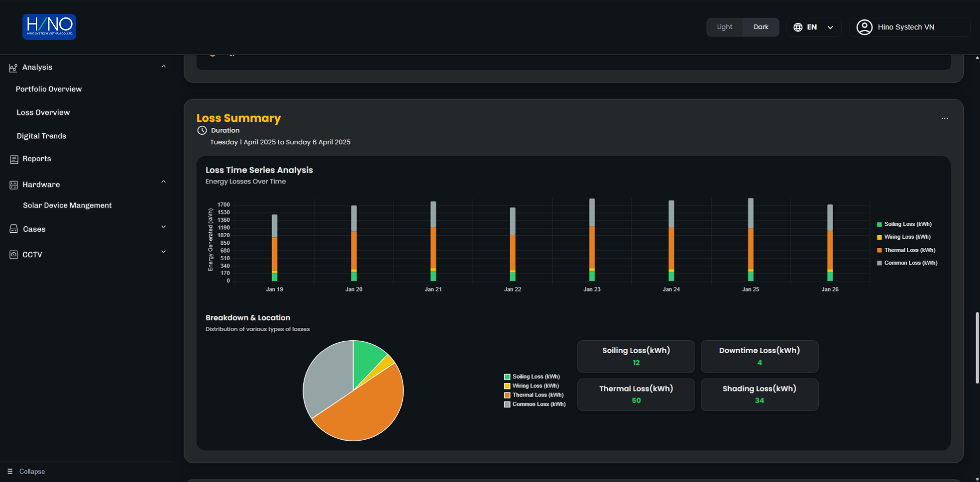
Task: Open Portfolio Overview page
Action: [x=49, y=89]
